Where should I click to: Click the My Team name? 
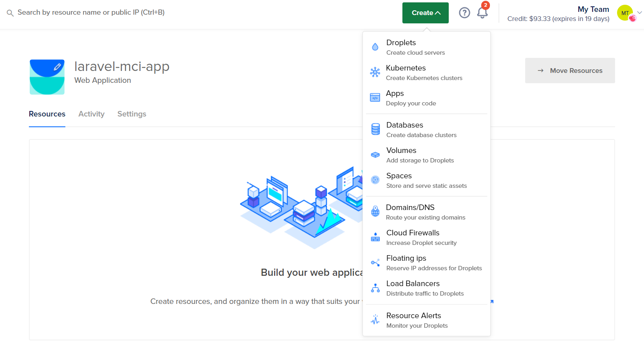[x=593, y=9]
